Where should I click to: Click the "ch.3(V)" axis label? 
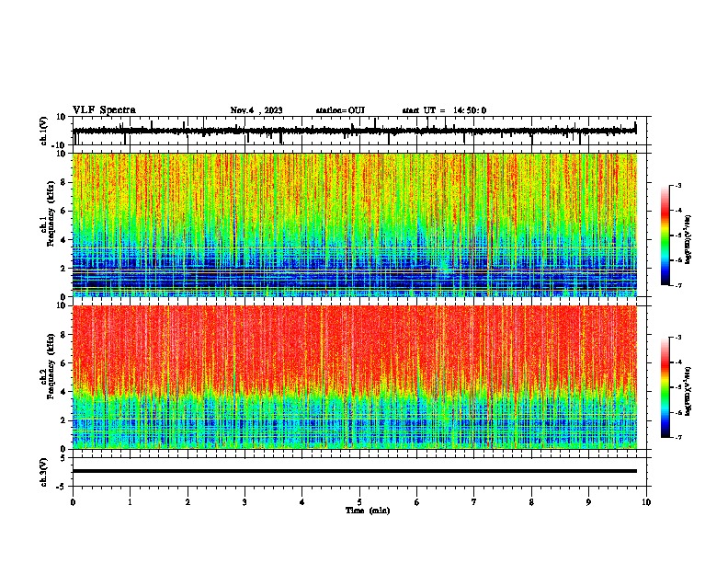[x=44, y=473]
